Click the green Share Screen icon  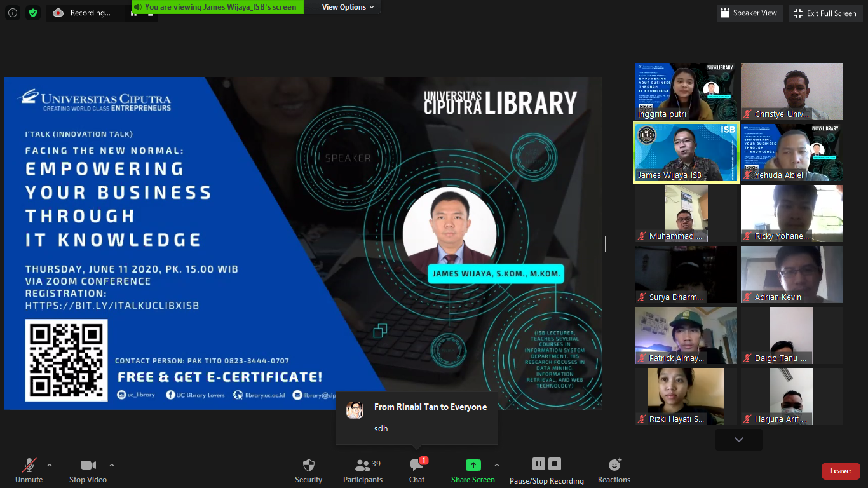(x=473, y=465)
